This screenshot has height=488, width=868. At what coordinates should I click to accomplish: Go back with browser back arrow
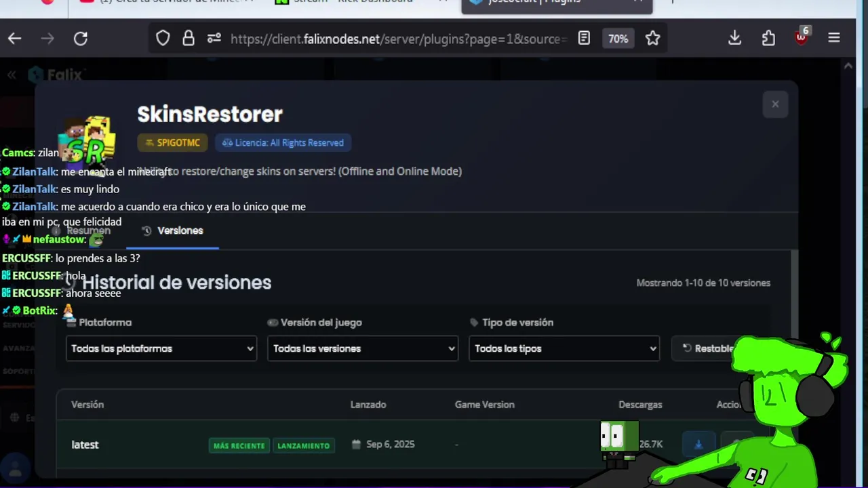tap(15, 39)
